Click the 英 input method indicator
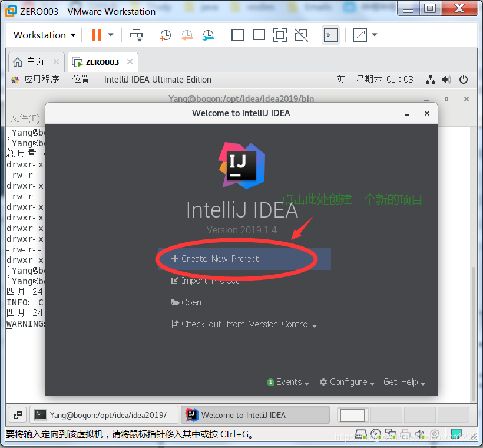Image resolution: width=483 pixels, height=448 pixels. click(340, 79)
